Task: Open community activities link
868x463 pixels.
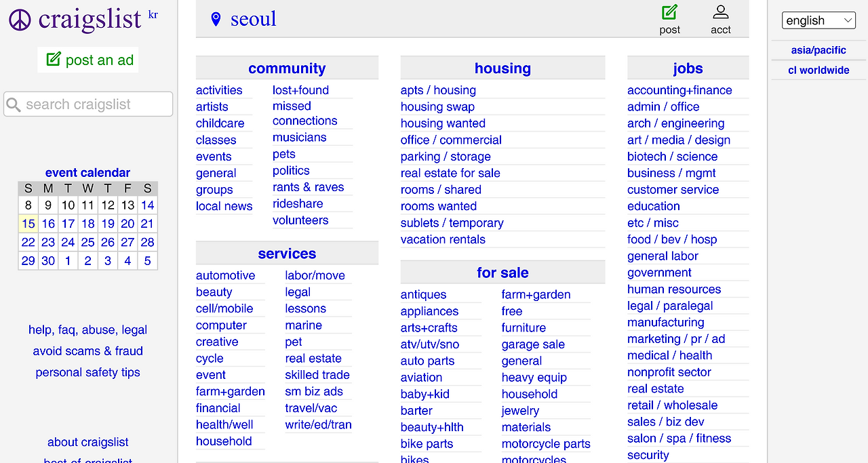Action: pos(219,90)
